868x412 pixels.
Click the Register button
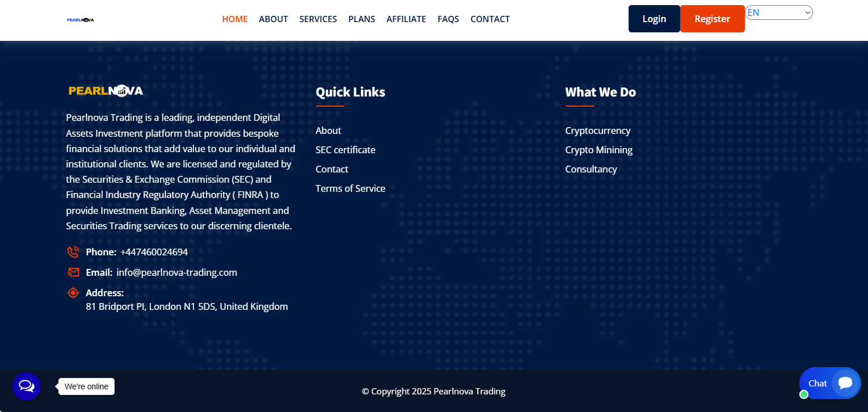pyautogui.click(x=713, y=19)
